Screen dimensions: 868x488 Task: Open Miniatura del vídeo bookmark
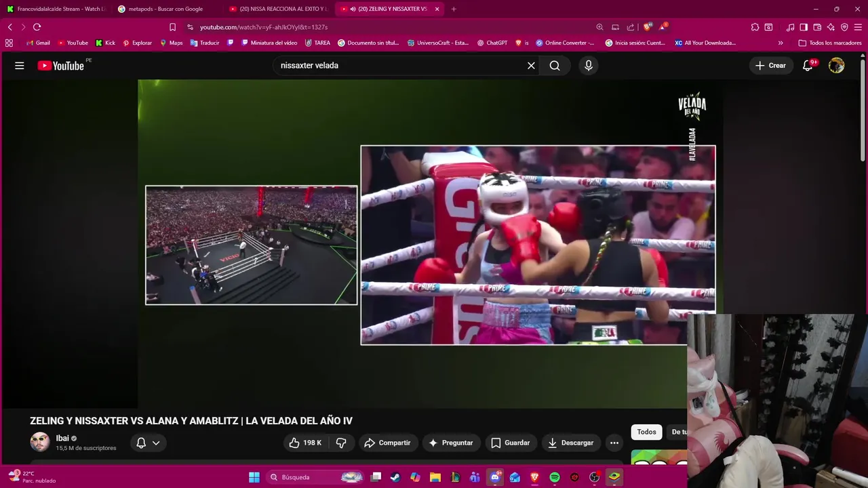coord(269,43)
